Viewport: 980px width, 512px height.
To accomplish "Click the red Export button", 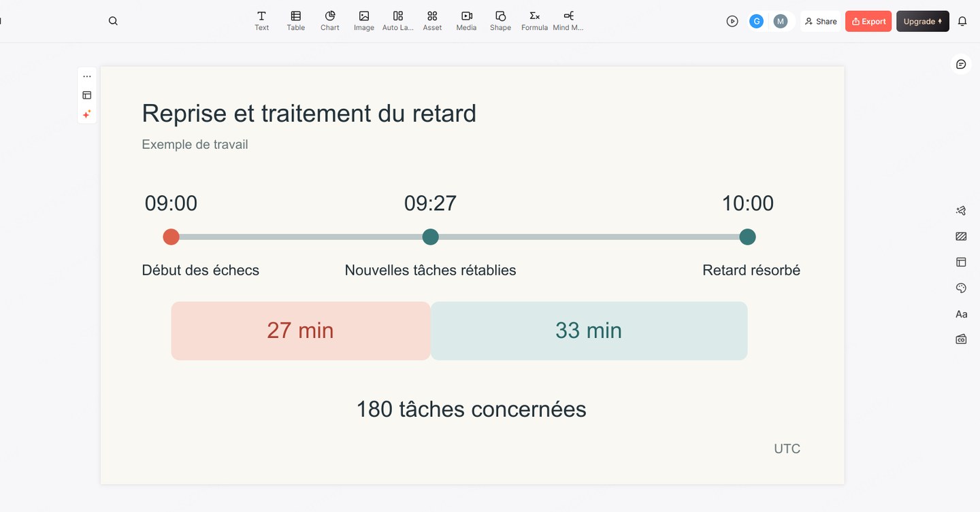I will 868,21.
